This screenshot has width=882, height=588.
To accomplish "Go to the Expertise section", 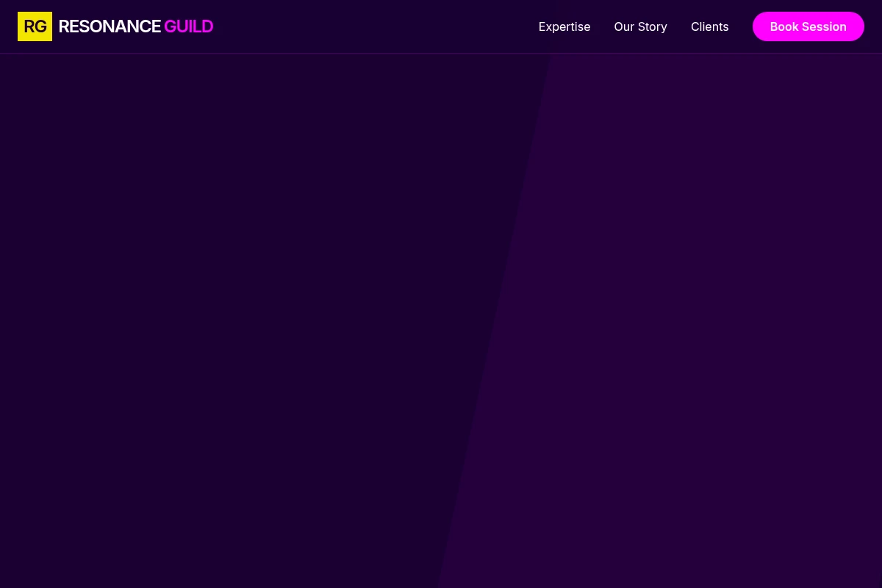I will coord(564,26).
